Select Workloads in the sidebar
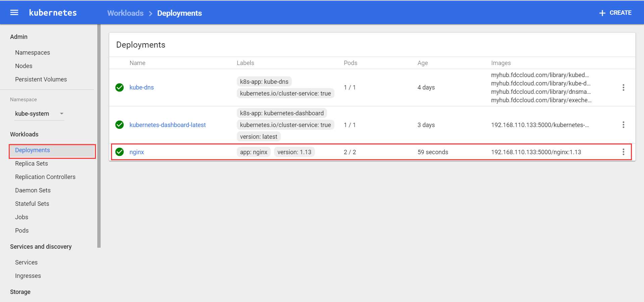 tap(24, 134)
